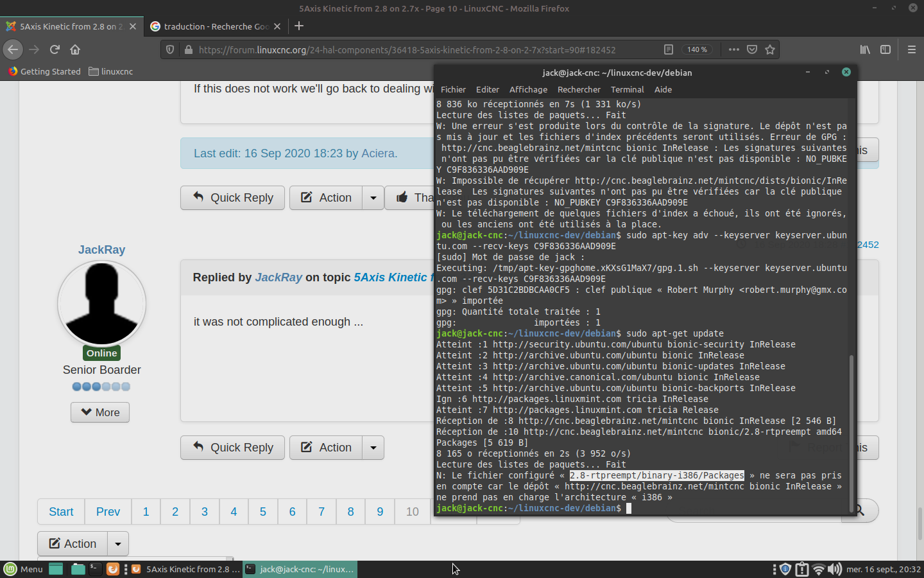Go to page 4
Screen dimensions: 924x578
coord(234,512)
